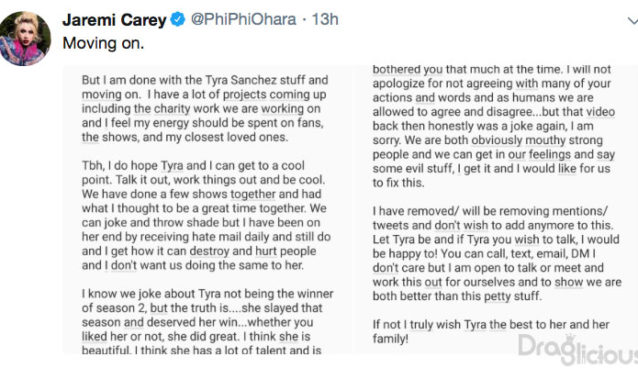The image size is (638, 368).
Task: Open the 13h timestamp permalink
Action: [x=325, y=19]
